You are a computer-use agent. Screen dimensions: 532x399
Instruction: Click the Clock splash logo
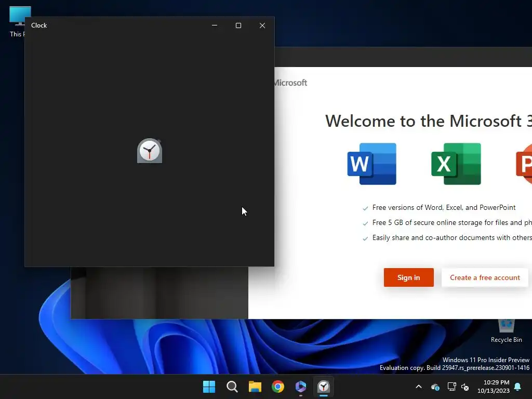[x=150, y=151]
